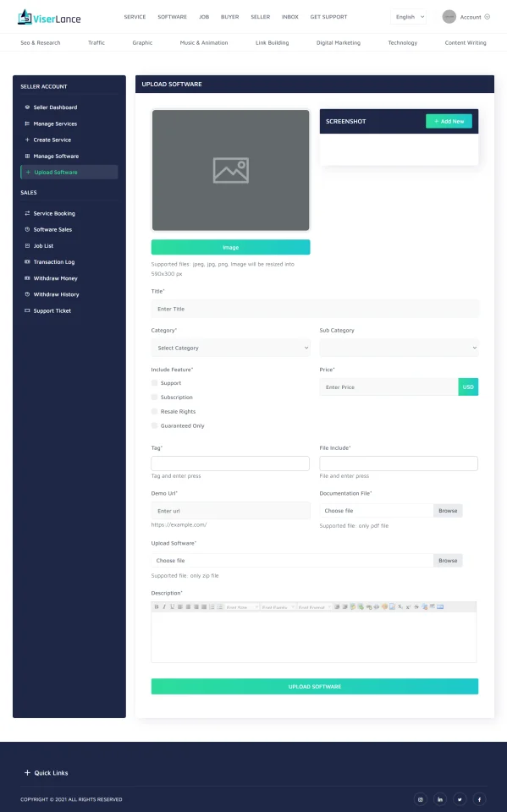Click the Job List icon

click(27, 246)
